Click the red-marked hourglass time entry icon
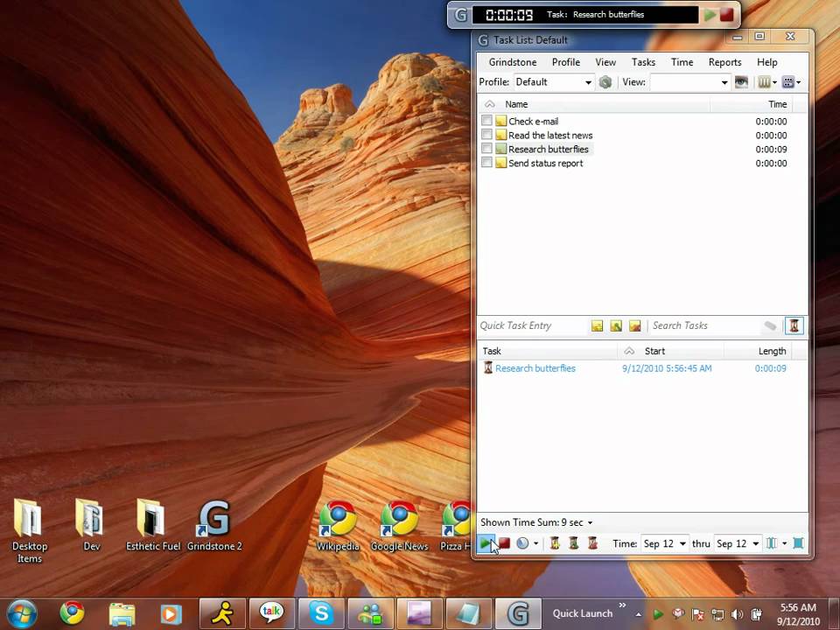Image resolution: width=840 pixels, height=630 pixels. point(592,543)
